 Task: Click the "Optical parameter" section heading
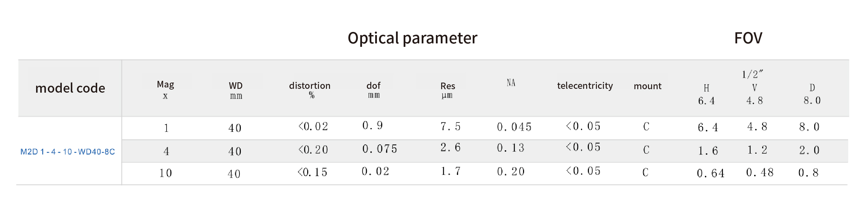coord(412,38)
